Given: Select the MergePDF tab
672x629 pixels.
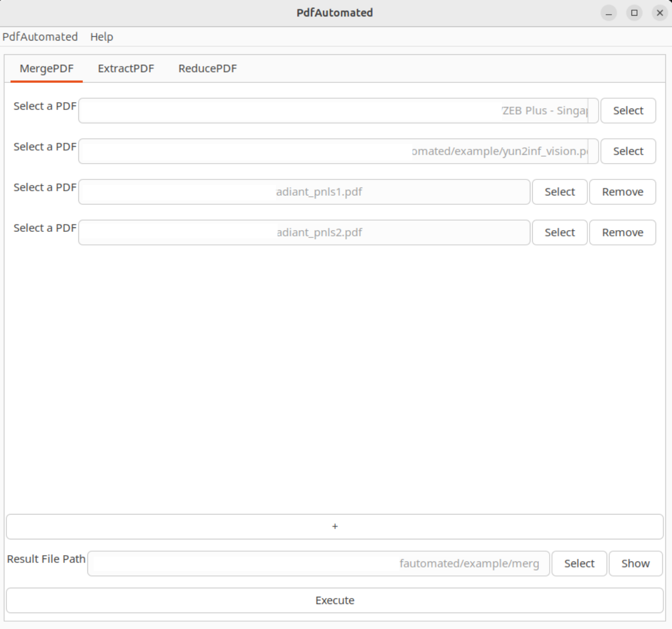Looking at the screenshot, I should click(46, 68).
